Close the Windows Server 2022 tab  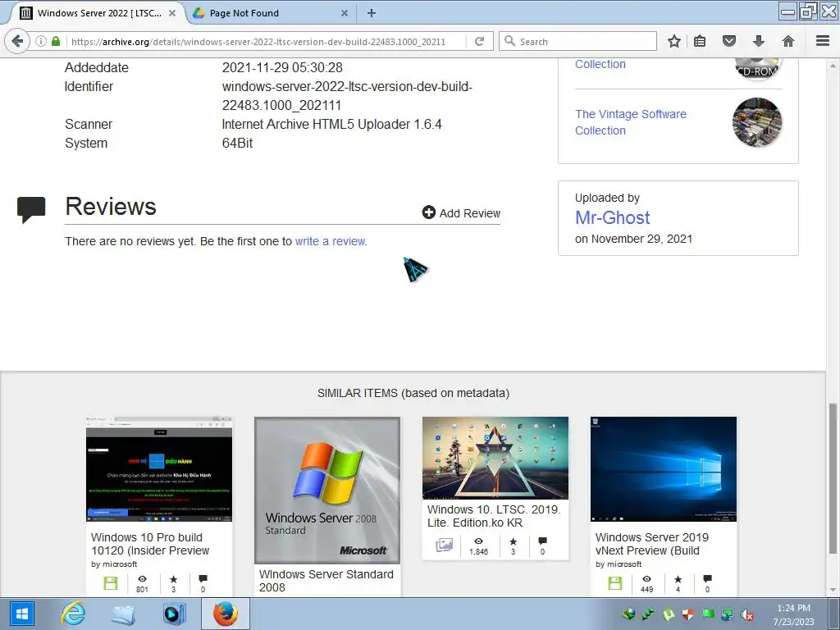tap(172, 13)
